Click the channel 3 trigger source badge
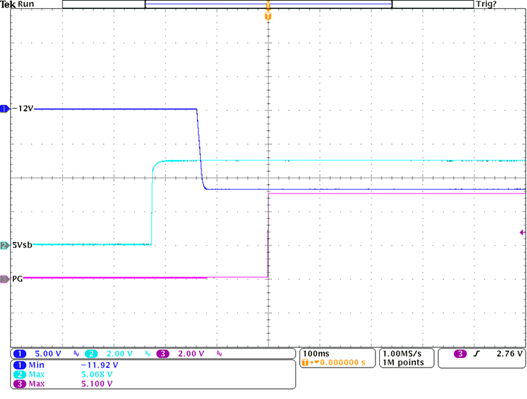 pyautogui.click(x=460, y=354)
